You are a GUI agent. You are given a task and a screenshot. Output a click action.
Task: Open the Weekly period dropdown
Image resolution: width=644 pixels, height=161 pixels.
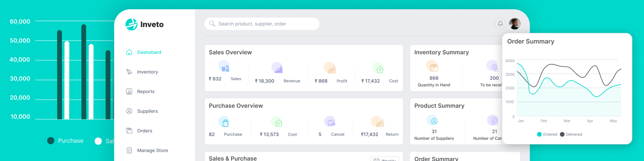point(385,159)
